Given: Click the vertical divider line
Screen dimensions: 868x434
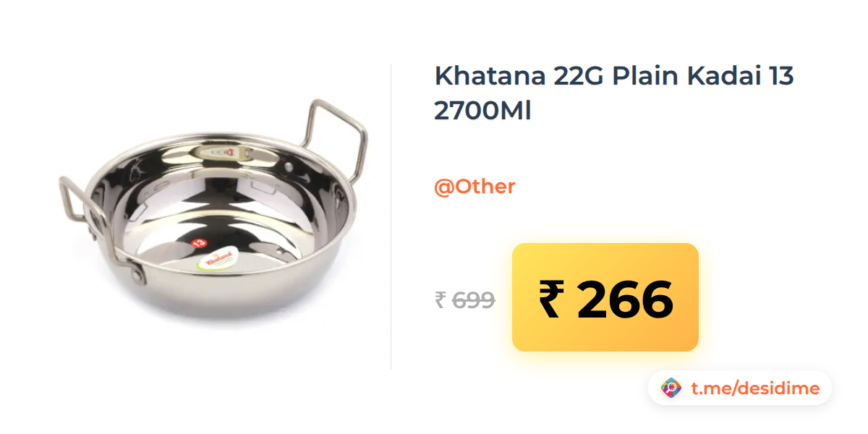Looking at the screenshot, I should click(x=391, y=217).
